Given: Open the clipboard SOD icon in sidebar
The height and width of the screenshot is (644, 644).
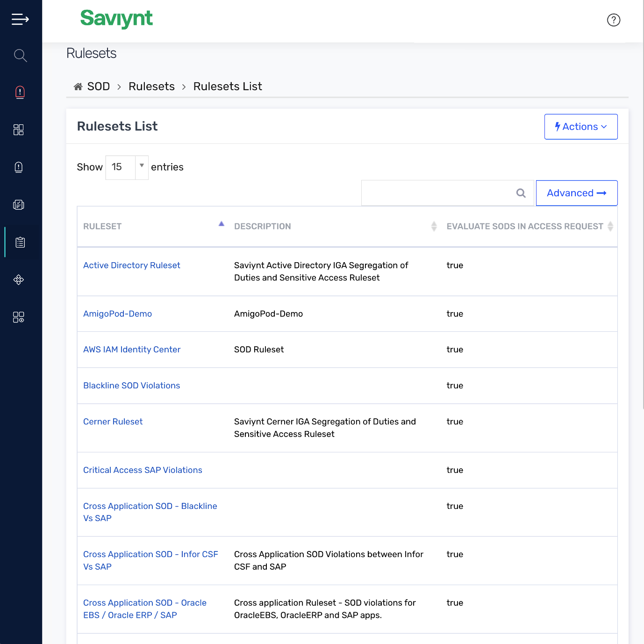Looking at the screenshot, I should [20, 242].
